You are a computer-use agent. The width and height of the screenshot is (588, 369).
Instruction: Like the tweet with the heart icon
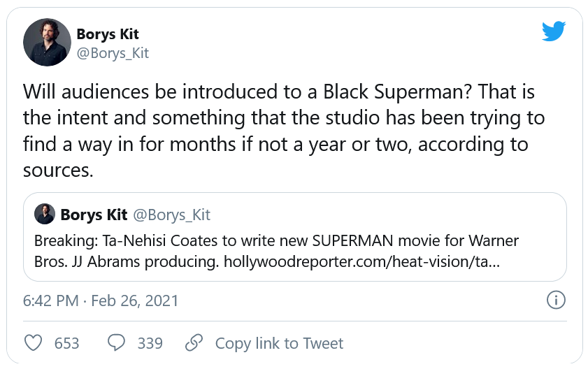click(34, 343)
